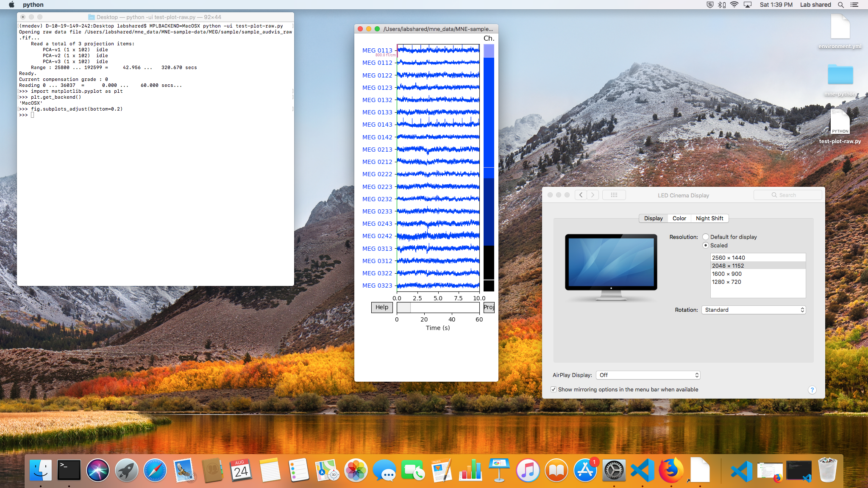Switch to the Color tab
The width and height of the screenshot is (868, 488).
click(679, 218)
